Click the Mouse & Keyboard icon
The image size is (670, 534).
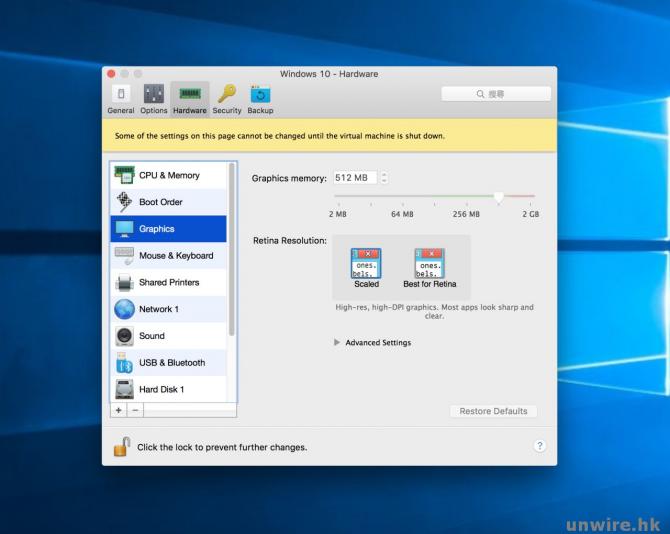tap(124, 255)
